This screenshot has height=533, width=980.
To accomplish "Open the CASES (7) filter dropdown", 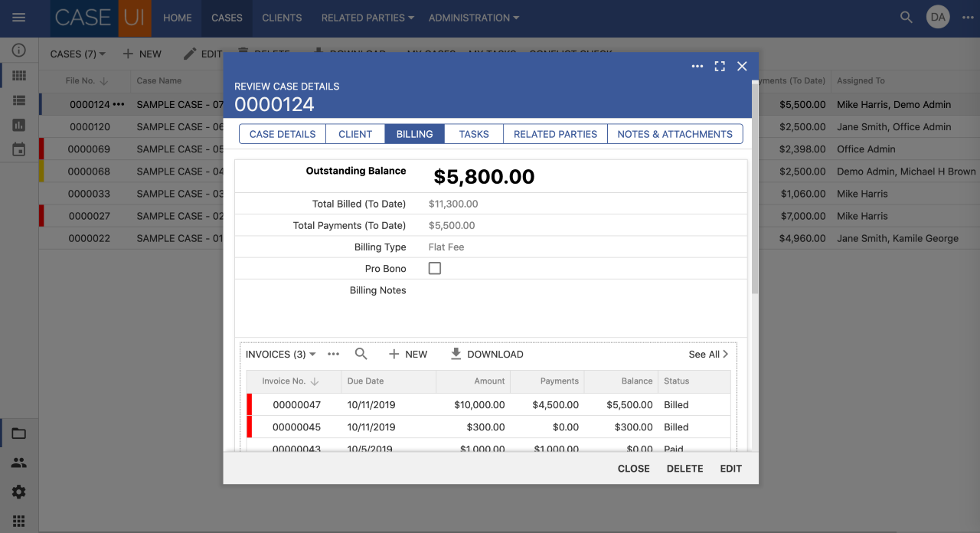I will pyautogui.click(x=77, y=54).
